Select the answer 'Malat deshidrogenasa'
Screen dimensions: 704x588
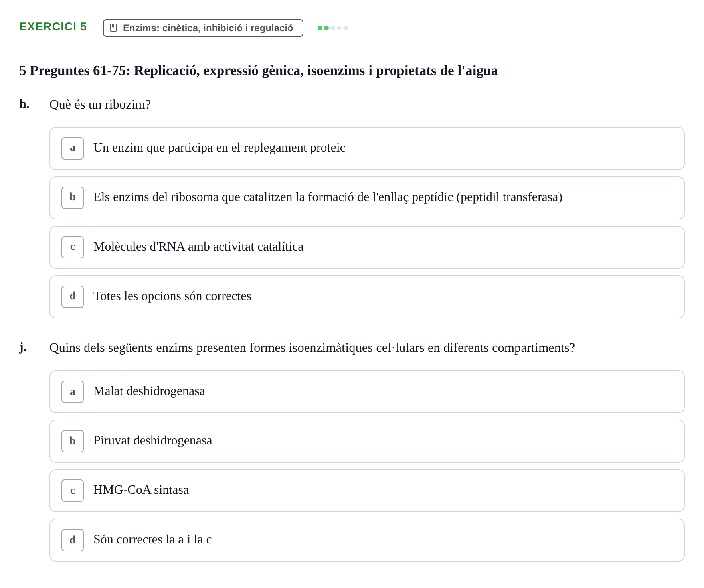(x=367, y=392)
